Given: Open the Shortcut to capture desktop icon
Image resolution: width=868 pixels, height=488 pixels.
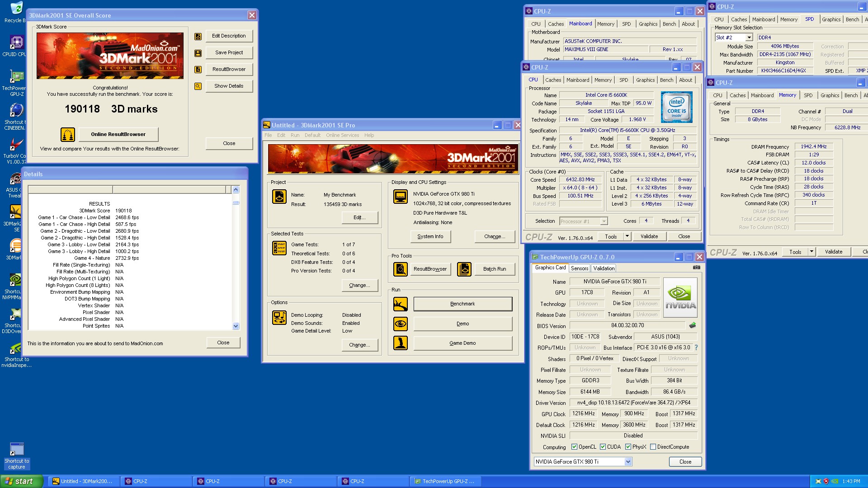Looking at the screenshot, I should tap(17, 456).
